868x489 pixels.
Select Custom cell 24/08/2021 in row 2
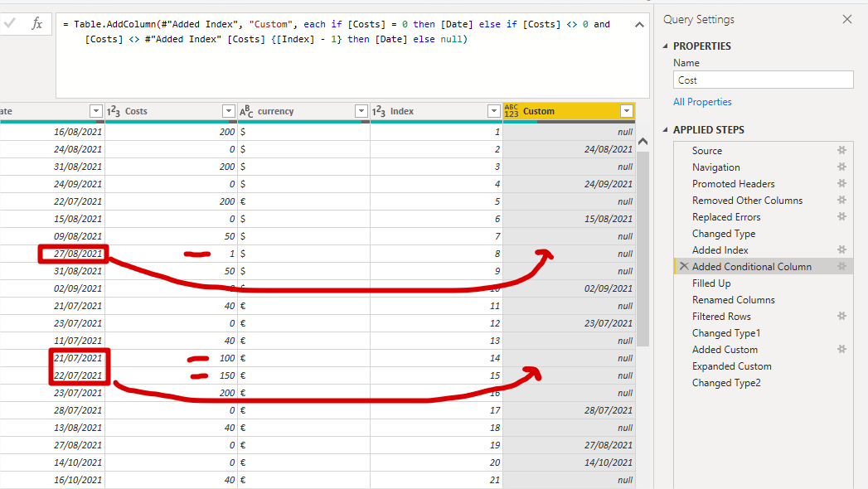(x=569, y=149)
